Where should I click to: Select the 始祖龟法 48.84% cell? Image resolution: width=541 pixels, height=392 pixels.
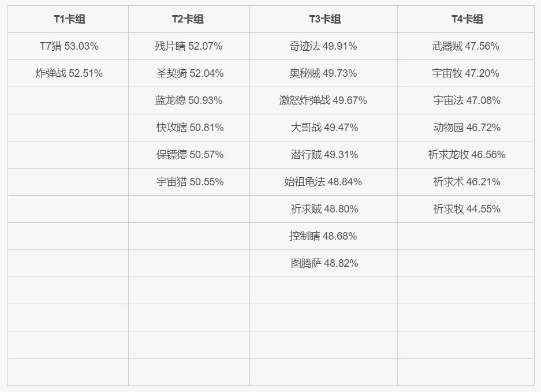pyautogui.click(x=323, y=182)
